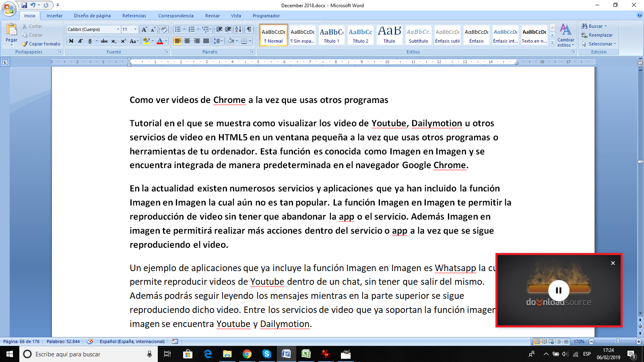Image resolution: width=644 pixels, height=362 pixels.
Task: Apply multilevel list
Action: (x=206, y=29)
